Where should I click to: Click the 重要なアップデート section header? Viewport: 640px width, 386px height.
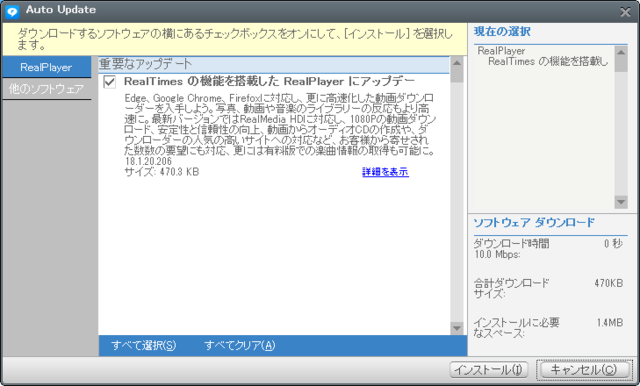pyautogui.click(x=273, y=64)
